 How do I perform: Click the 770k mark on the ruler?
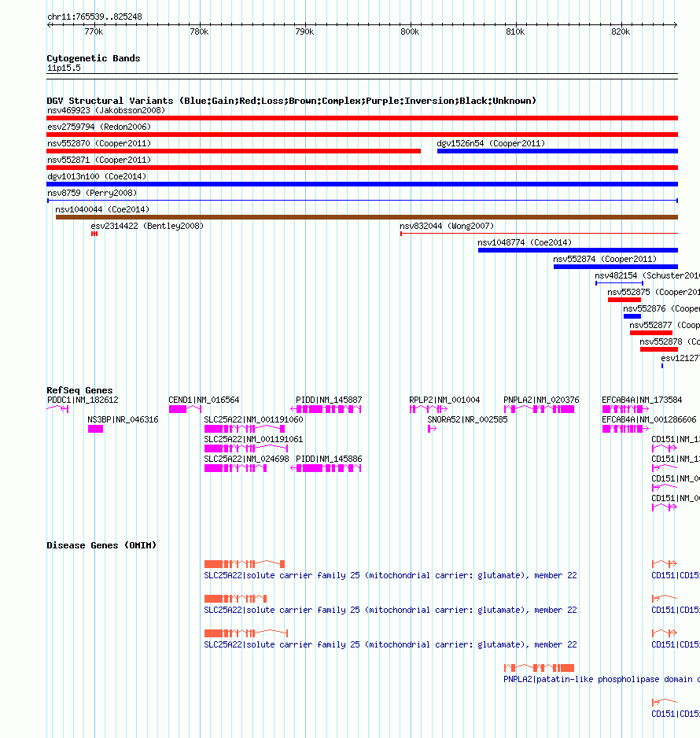coord(94,31)
